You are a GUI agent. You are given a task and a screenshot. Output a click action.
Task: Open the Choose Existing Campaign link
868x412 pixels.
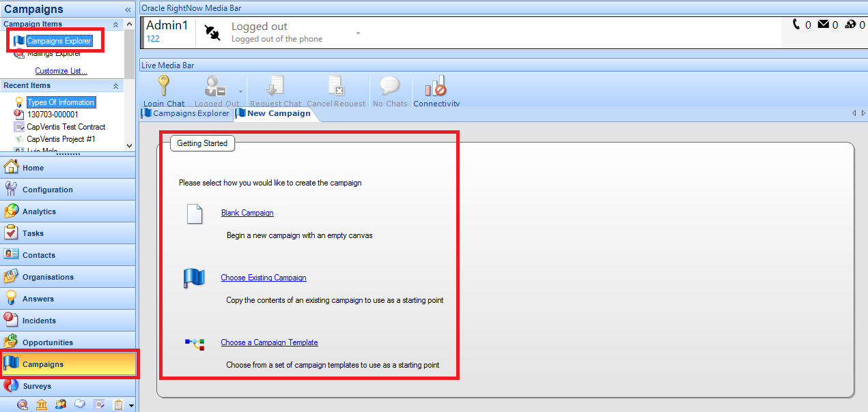(264, 278)
